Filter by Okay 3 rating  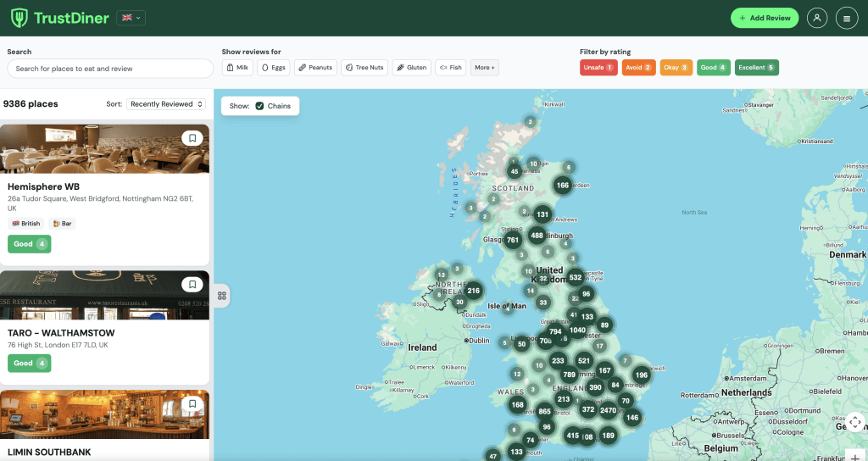point(676,68)
